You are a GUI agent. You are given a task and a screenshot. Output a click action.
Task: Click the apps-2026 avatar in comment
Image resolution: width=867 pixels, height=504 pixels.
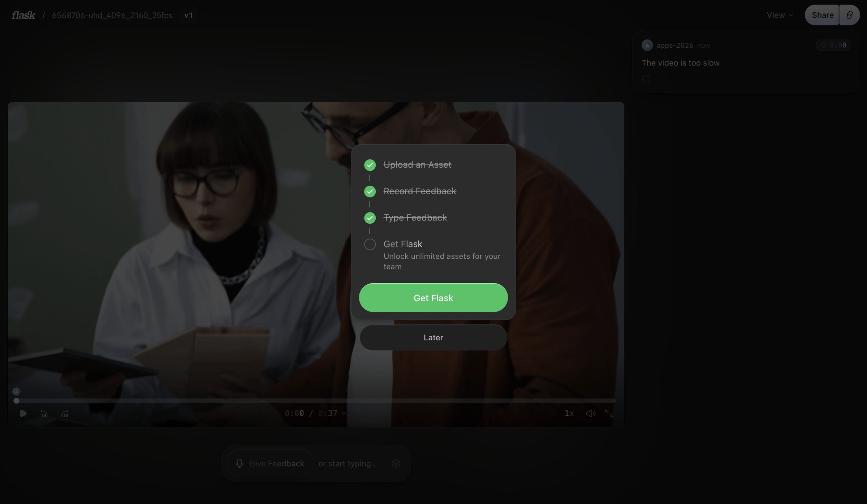647,45
